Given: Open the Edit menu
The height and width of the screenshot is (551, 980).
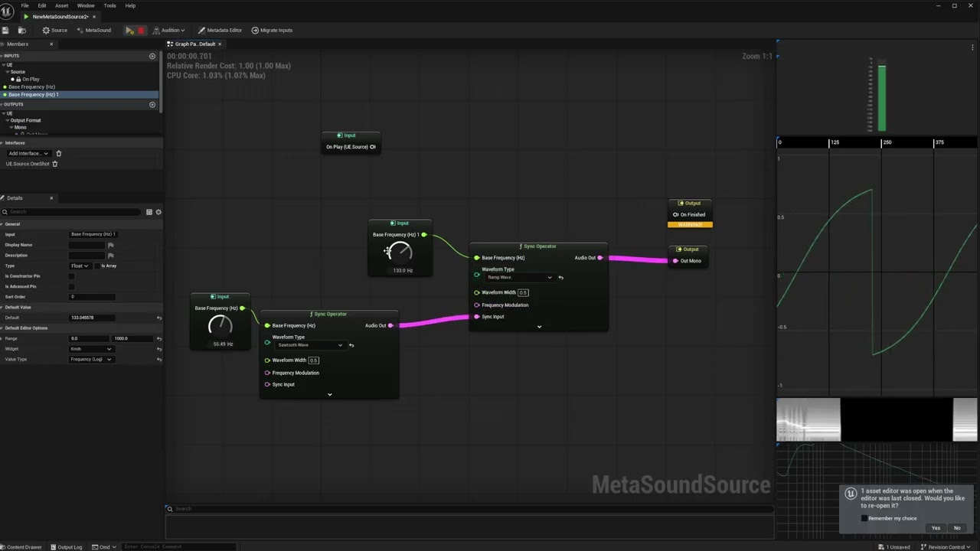Looking at the screenshot, I should [x=42, y=5].
